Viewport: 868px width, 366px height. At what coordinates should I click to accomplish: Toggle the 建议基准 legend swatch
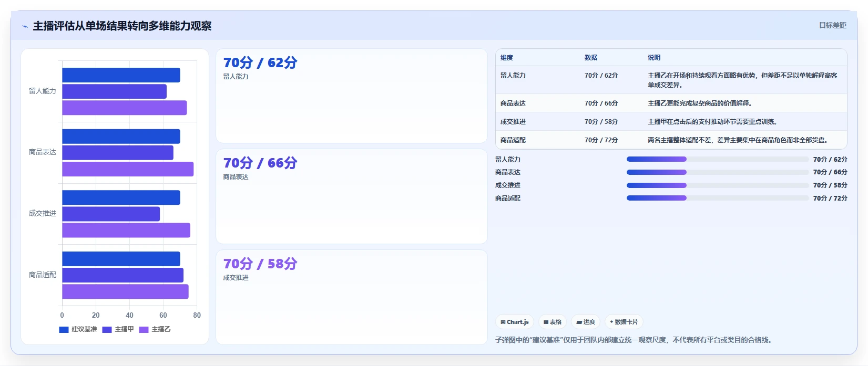[x=64, y=329]
